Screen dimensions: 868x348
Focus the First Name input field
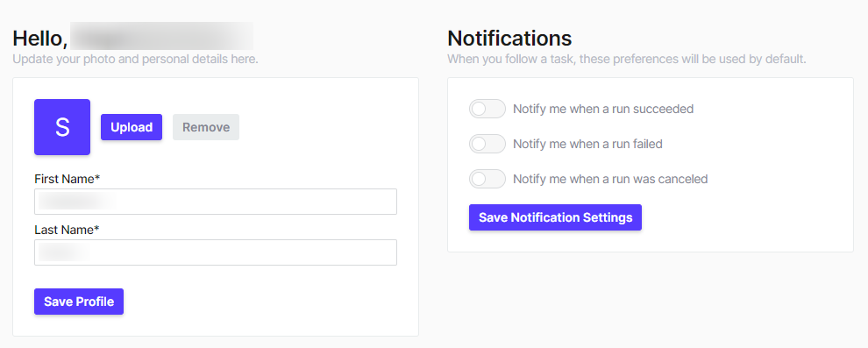click(216, 202)
